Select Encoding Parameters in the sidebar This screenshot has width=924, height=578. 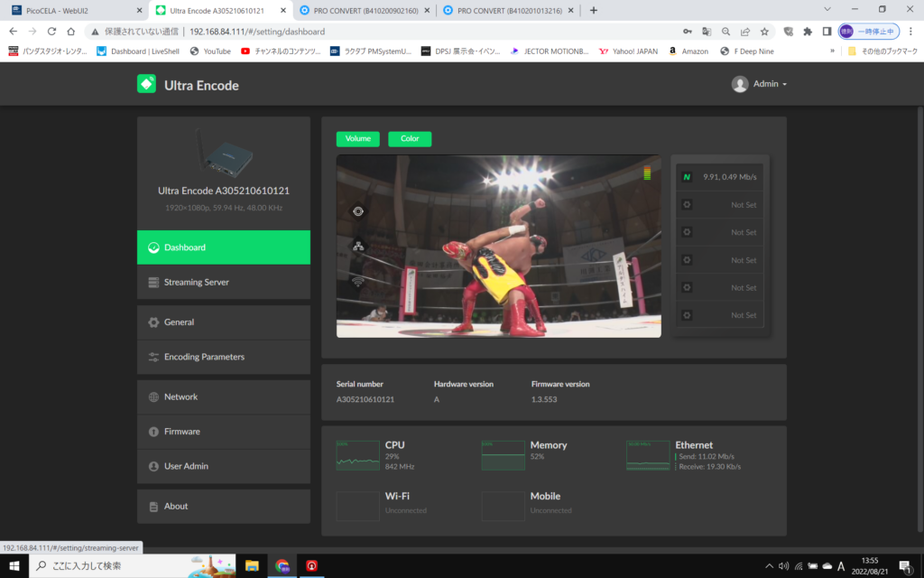(224, 357)
